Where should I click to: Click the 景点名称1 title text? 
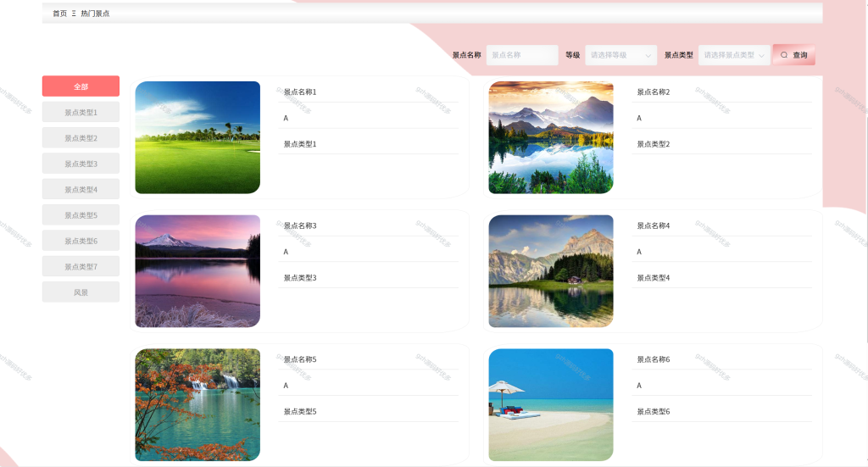[x=300, y=92]
